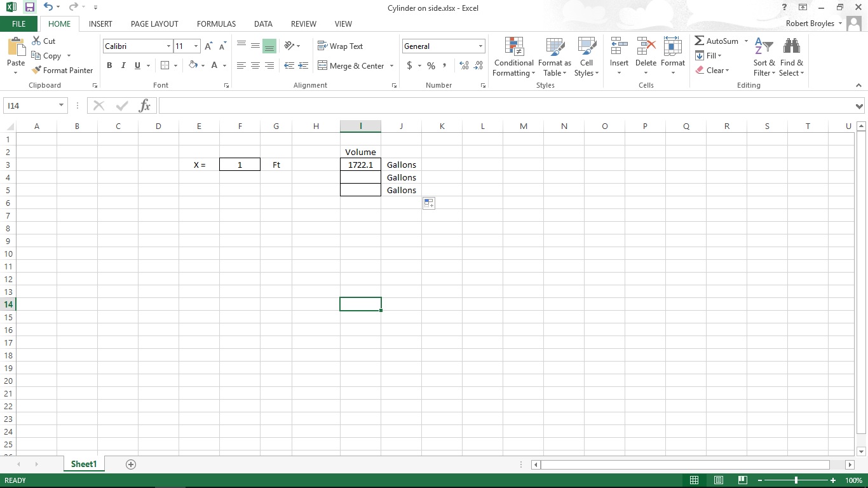Viewport: 868px width, 488px height.
Task: Open the Calibri font name dropdown
Action: pyautogui.click(x=168, y=46)
